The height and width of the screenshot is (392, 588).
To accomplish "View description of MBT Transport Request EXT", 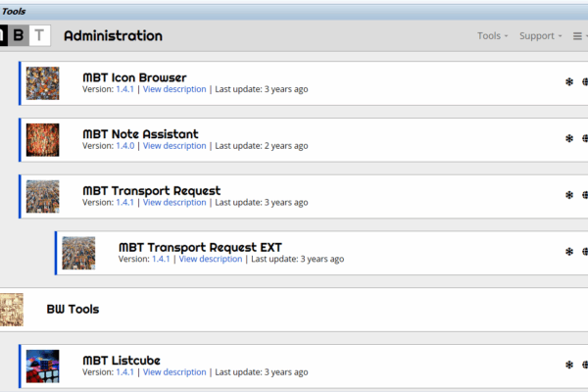I will pyautogui.click(x=210, y=260).
